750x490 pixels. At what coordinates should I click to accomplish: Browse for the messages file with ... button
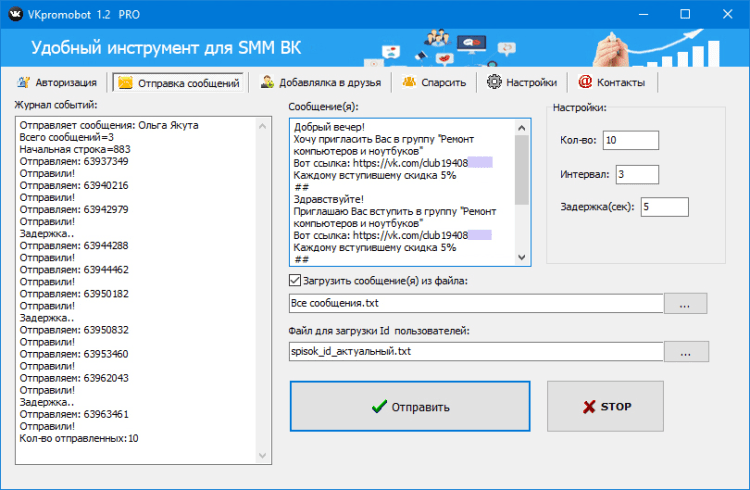pyautogui.click(x=686, y=303)
